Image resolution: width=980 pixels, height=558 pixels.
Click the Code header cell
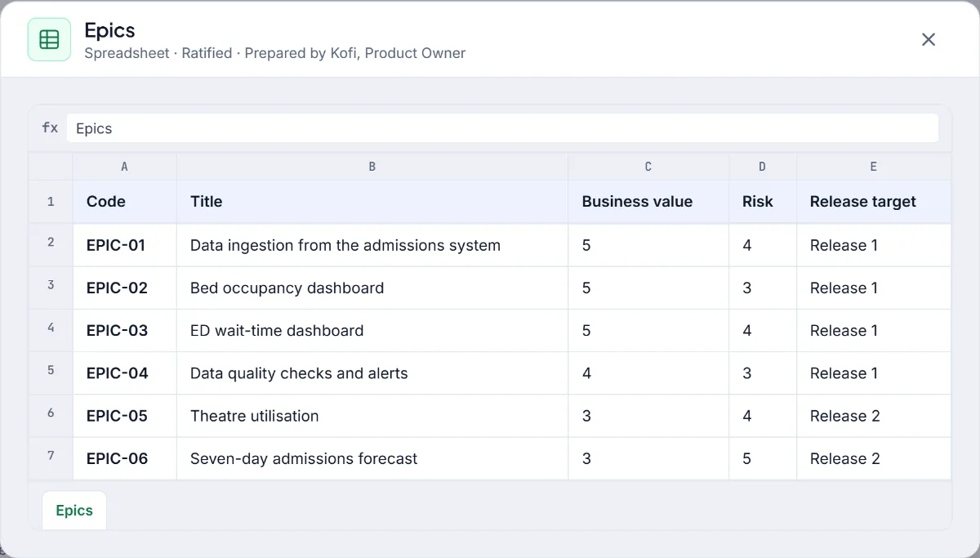125,202
